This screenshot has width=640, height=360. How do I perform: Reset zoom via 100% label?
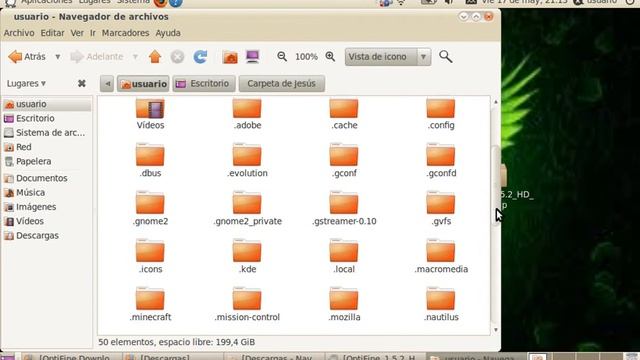click(x=306, y=57)
